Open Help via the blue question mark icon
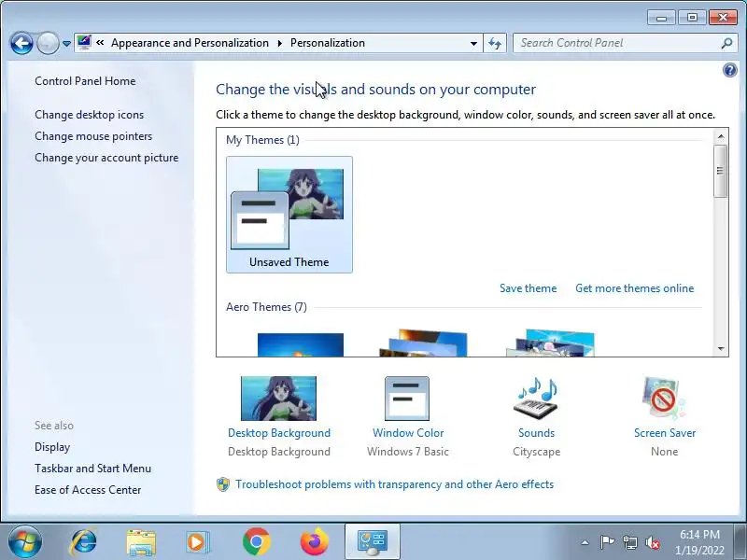Screen dimensions: 747x560 click(729, 71)
